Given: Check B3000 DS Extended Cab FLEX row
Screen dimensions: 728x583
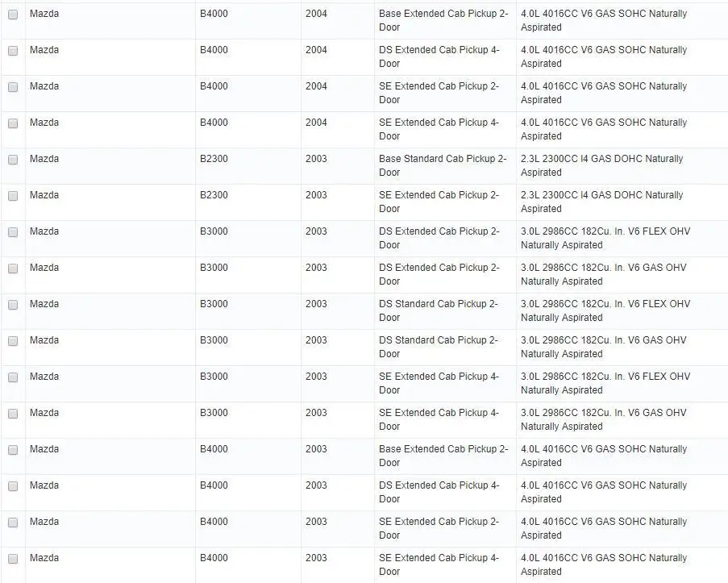Looking at the screenshot, I should (x=13, y=231).
